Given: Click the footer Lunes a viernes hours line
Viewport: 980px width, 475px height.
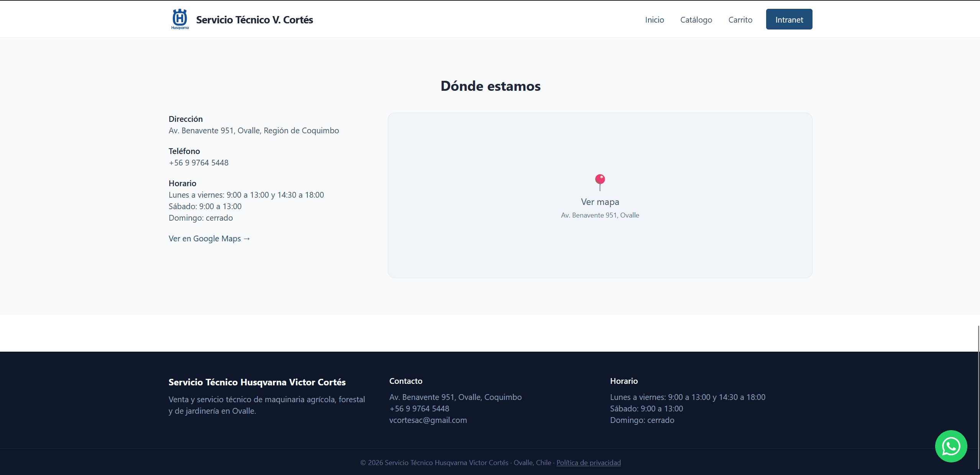Looking at the screenshot, I should (x=688, y=397).
